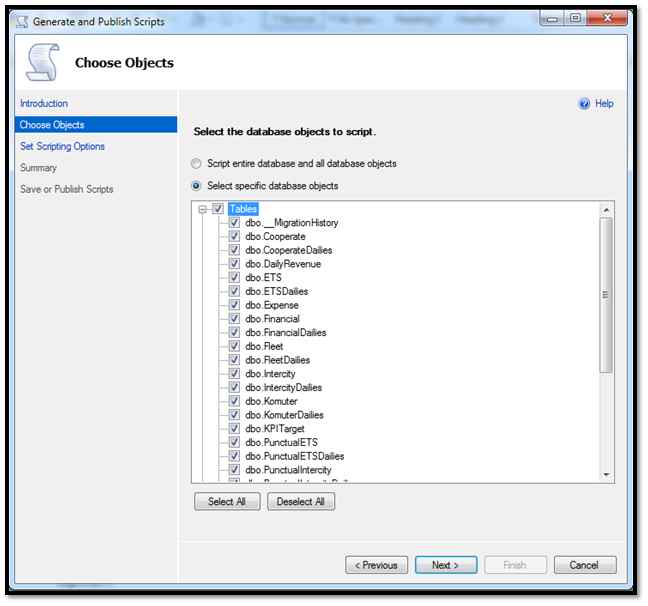This screenshot has height=606, width=648.
Task: Go to Introduction step
Action: click(44, 103)
